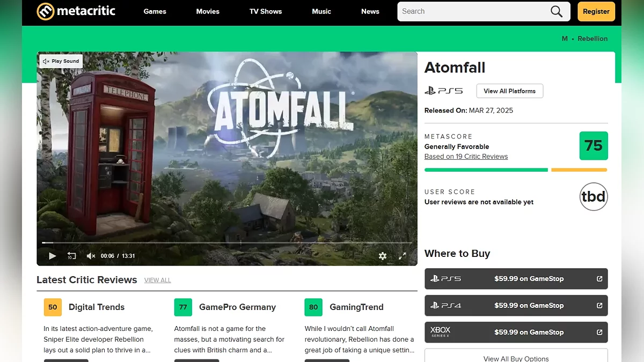The width and height of the screenshot is (644, 362).
Task: Open PS5 GameStop external link icon
Action: click(x=599, y=279)
